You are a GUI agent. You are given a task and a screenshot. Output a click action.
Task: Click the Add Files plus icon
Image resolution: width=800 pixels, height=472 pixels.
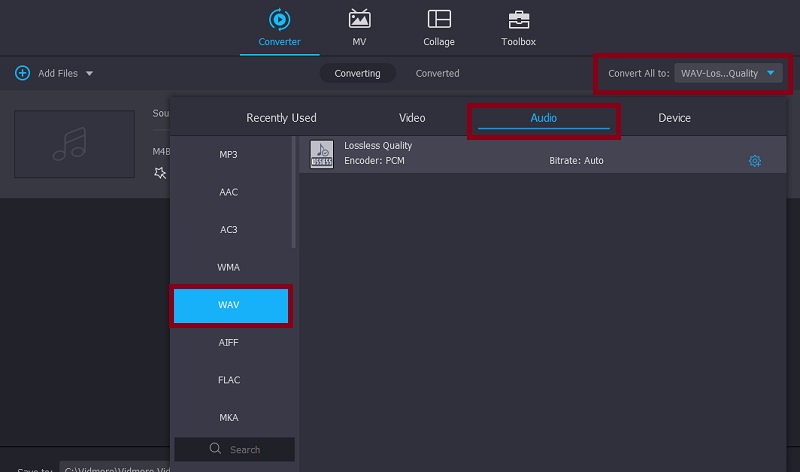point(22,73)
